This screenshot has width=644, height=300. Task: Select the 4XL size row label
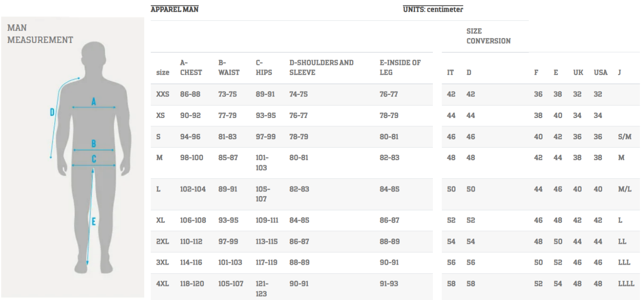tap(162, 284)
